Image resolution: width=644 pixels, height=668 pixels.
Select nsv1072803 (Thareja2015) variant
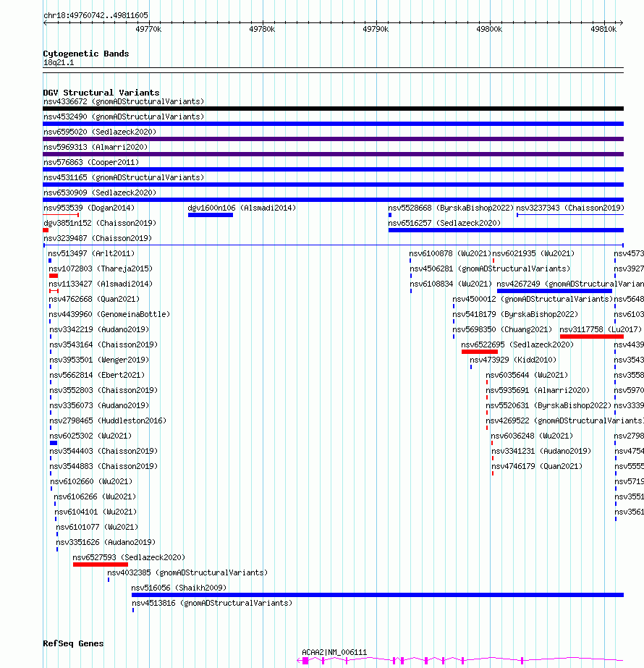pos(101,269)
